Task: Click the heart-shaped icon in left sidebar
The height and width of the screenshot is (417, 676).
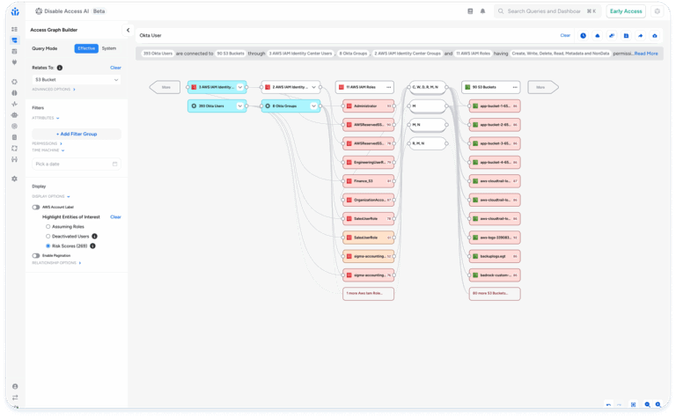Action: pyautogui.click(x=15, y=62)
